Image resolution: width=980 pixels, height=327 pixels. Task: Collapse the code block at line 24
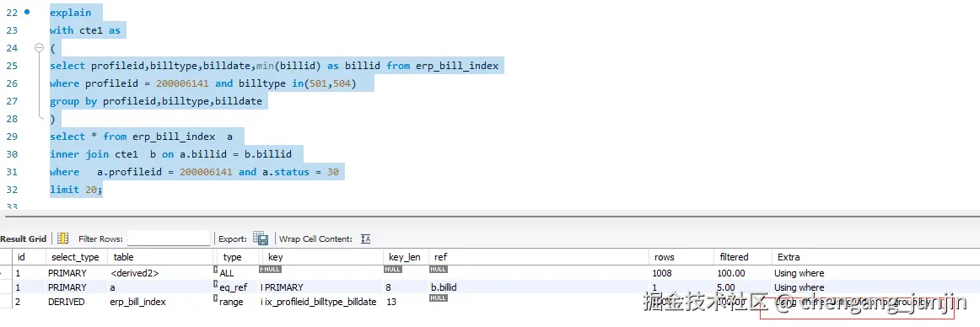pyautogui.click(x=39, y=47)
